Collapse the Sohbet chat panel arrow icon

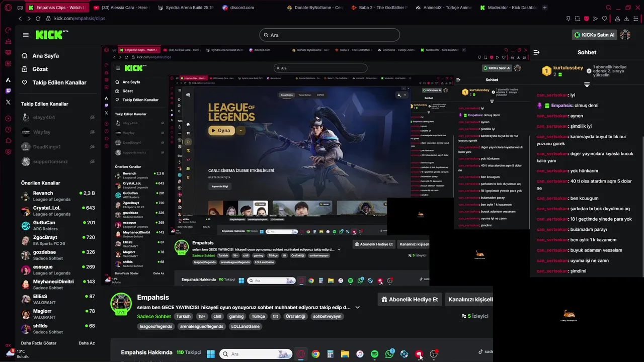point(536,52)
